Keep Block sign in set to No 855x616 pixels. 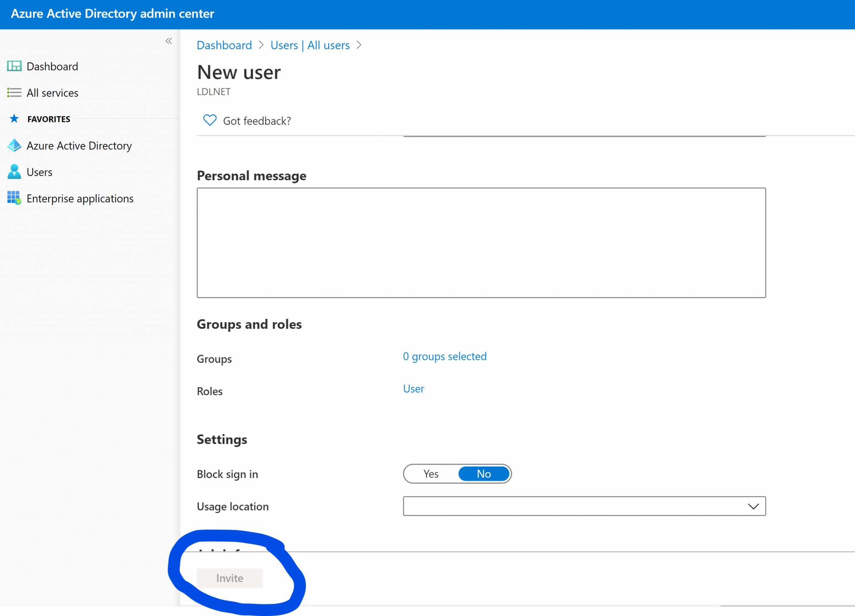pos(483,474)
